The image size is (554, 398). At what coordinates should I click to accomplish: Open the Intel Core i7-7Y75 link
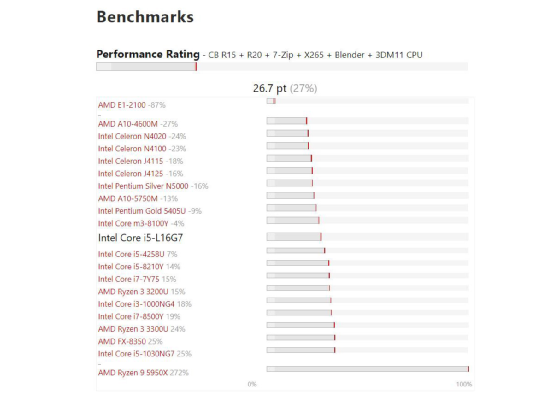(129, 279)
